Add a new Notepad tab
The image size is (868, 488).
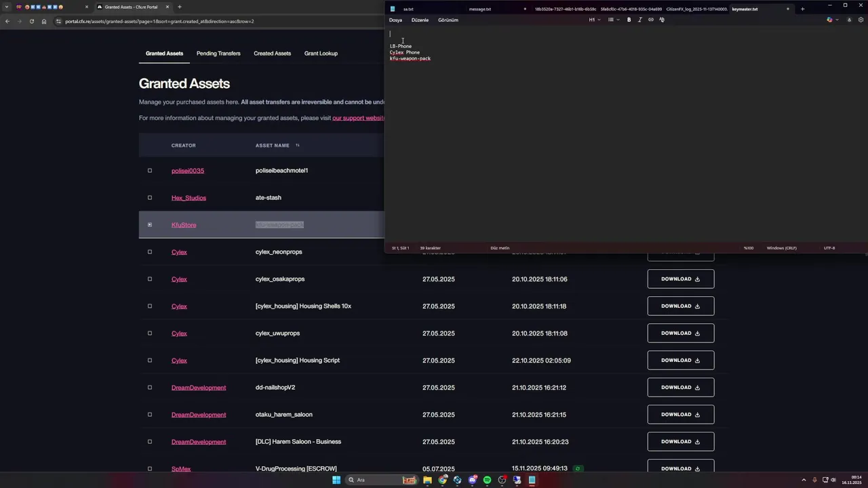tap(802, 9)
